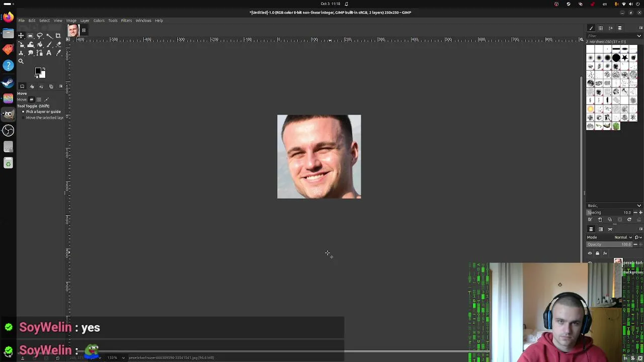Select the Warp Transform tool
644x362 pixels.
30,44
